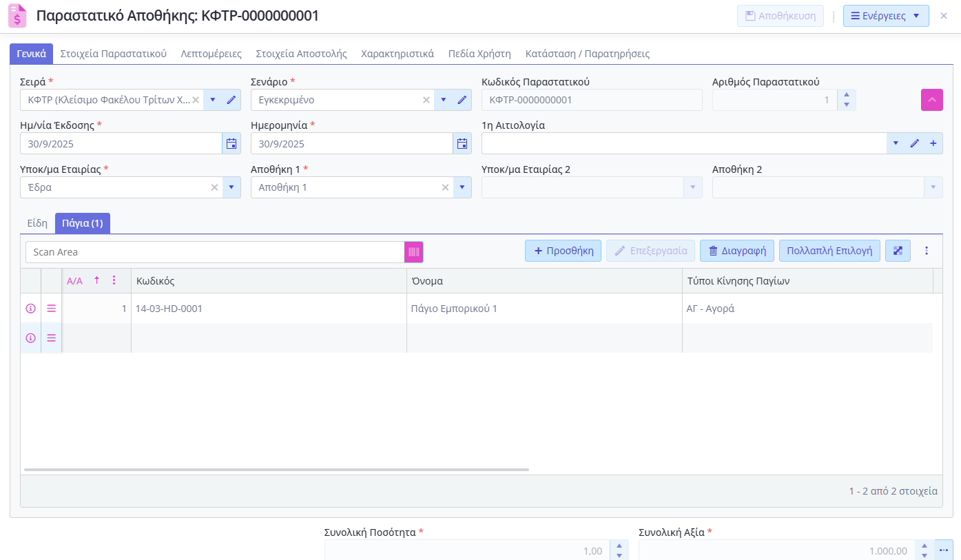Viewport: 961px width, 560px height.
Task: Switch to the Είδη tab
Action: coord(37,223)
